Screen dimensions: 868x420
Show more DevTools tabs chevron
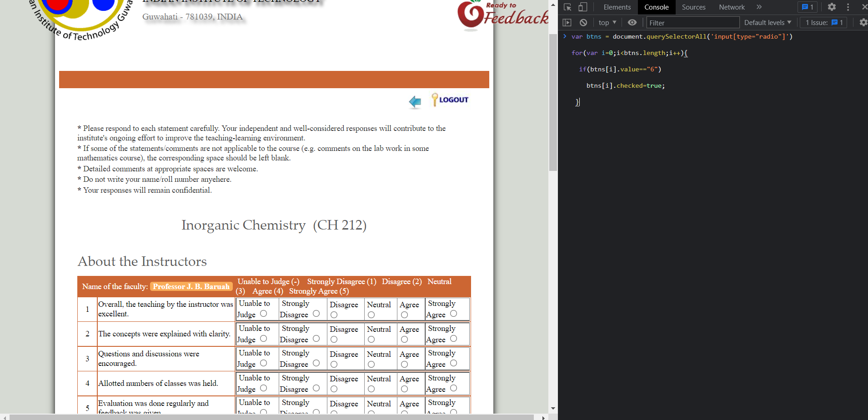click(759, 7)
